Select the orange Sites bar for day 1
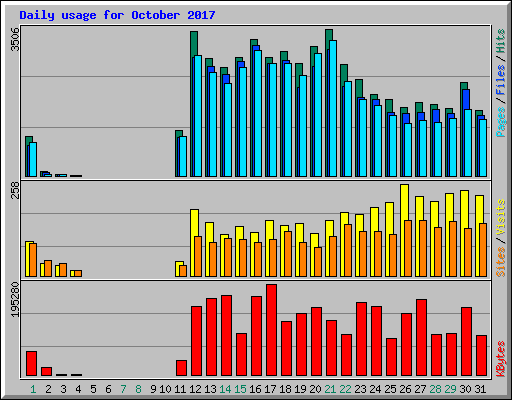The width and height of the screenshot is (512, 400). point(33,260)
